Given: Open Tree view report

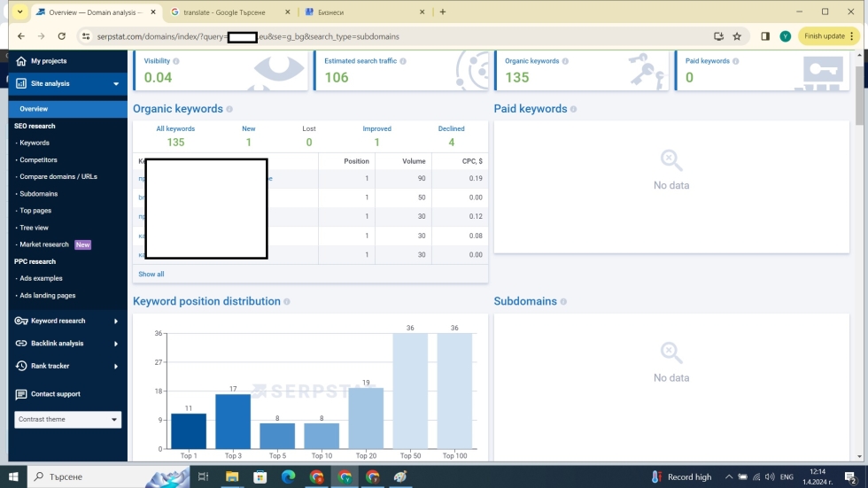Looking at the screenshot, I should point(34,228).
